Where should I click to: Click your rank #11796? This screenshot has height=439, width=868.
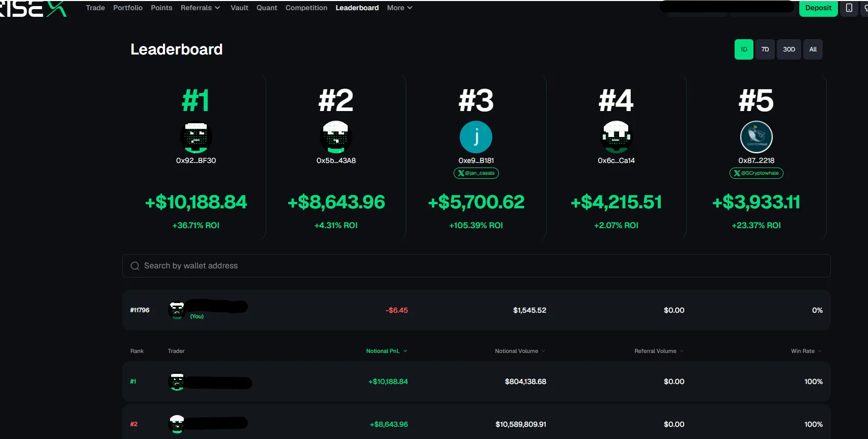(x=140, y=310)
